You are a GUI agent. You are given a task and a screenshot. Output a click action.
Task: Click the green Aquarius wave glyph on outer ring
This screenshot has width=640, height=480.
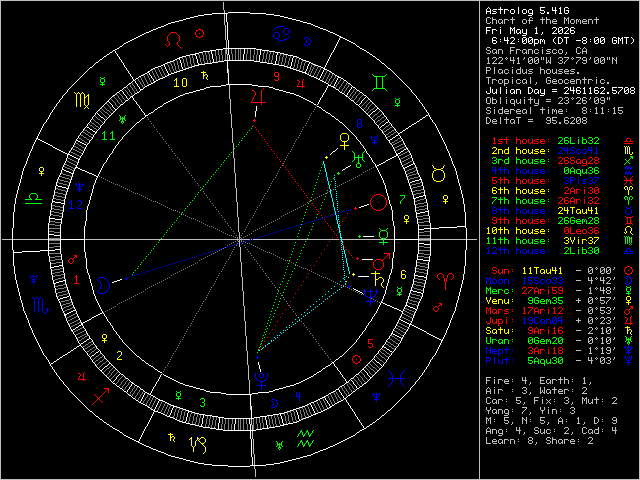coord(305,438)
